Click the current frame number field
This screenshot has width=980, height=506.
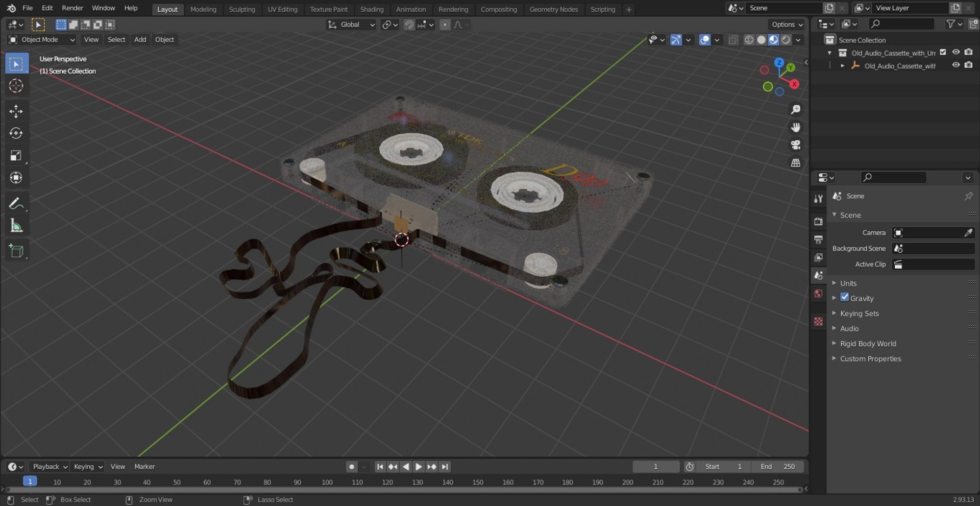click(656, 467)
